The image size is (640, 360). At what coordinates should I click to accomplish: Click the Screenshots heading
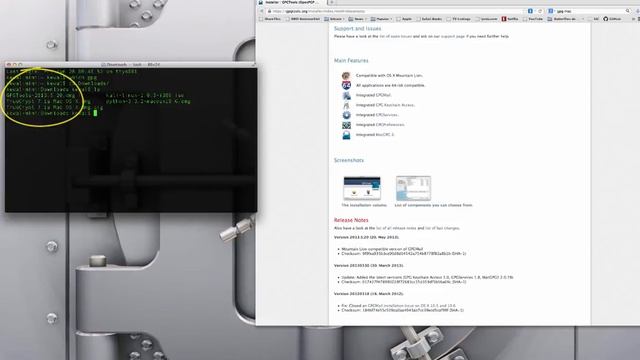tap(349, 160)
